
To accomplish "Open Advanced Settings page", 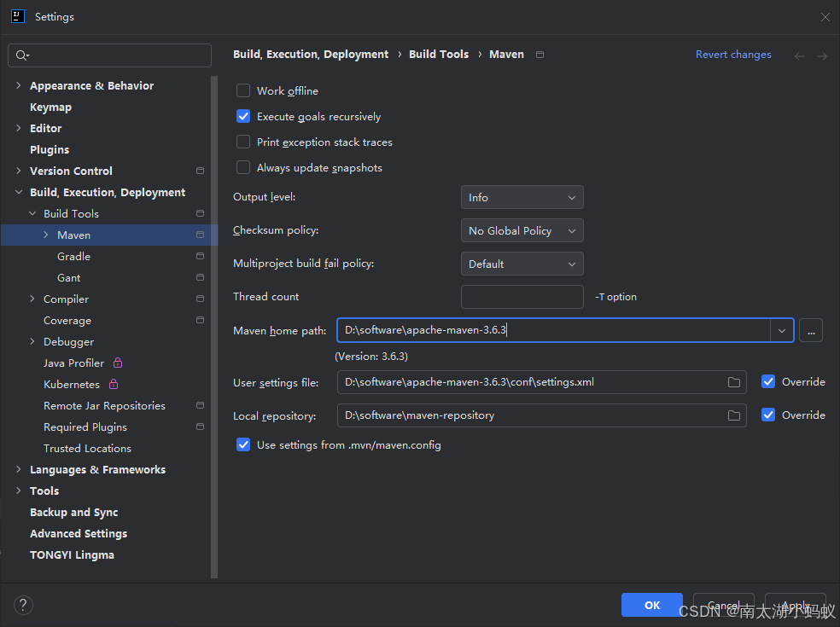I will (79, 534).
